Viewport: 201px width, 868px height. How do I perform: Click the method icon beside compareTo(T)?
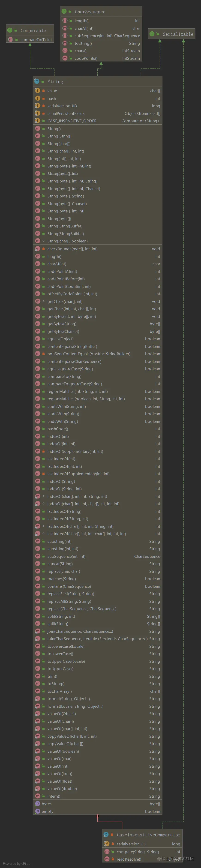10,39
